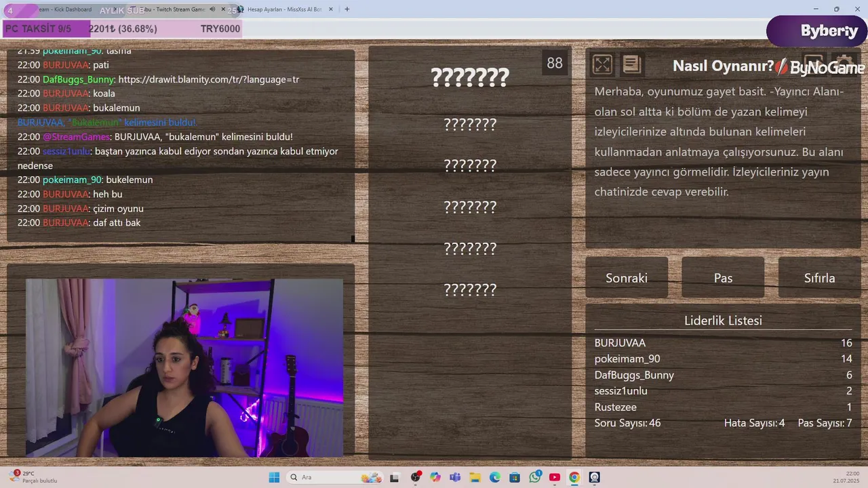Open Microsoft Store from the taskbar
Viewport: 868px width, 488px height.
[515, 477]
